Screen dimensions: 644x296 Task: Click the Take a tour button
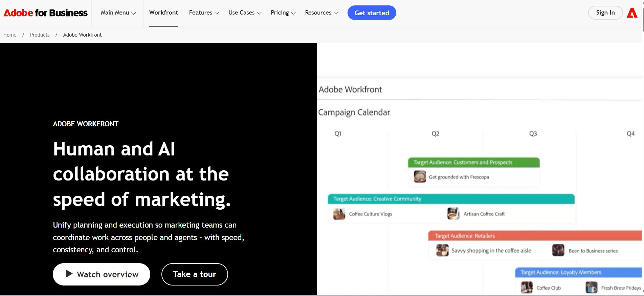[195, 274]
